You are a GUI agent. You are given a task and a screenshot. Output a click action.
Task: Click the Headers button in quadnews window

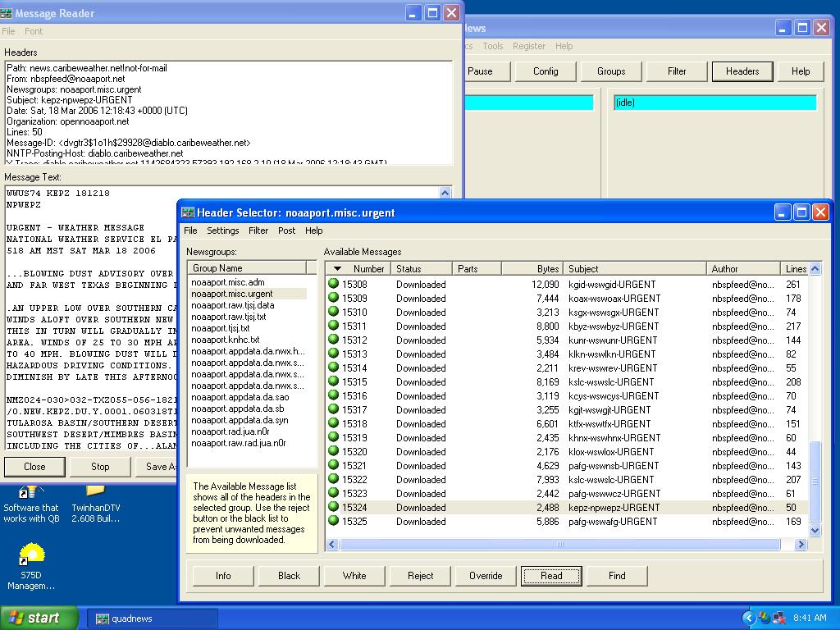point(742,71)
